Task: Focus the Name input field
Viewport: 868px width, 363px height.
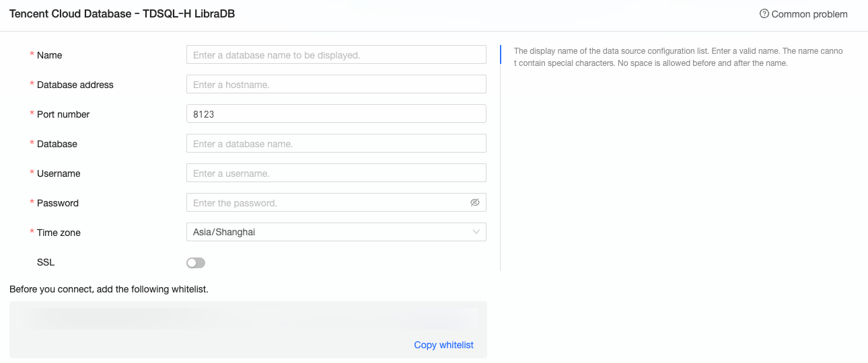Action: click(336, 54)
